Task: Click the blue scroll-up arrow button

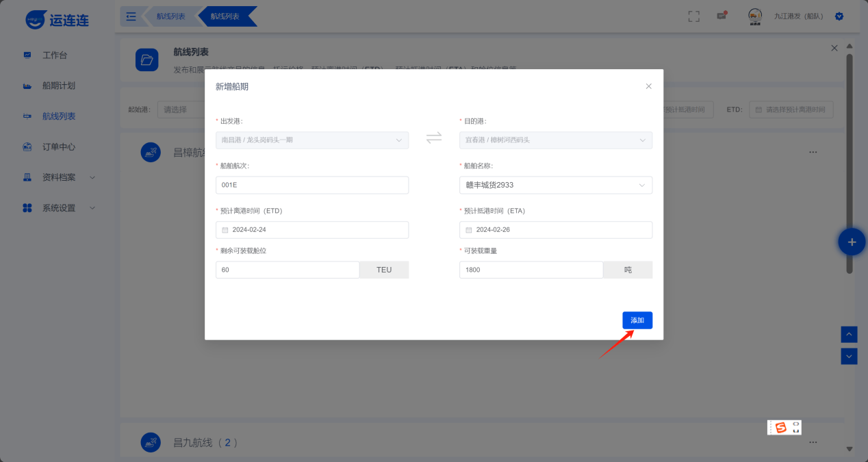Action: pyautogui.click(x=849, y=334)
